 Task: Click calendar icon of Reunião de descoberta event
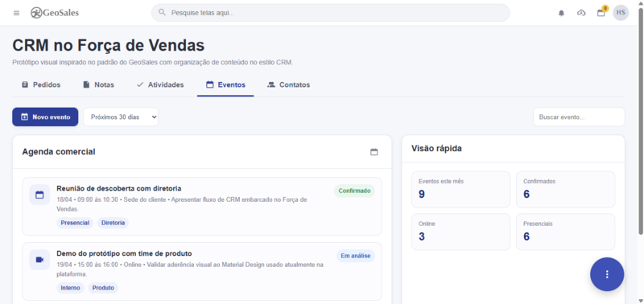point(39,195)
